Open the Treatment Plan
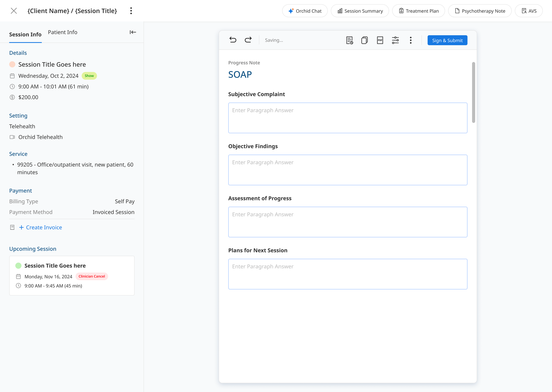This screenshot has height=392, width=552. click(x=418, y=11)
